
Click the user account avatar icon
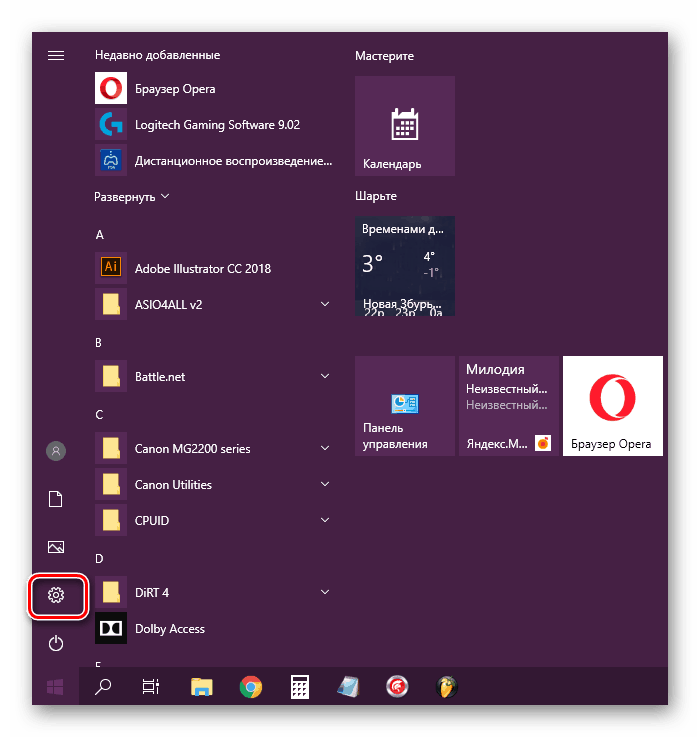[x=56, y=451]
